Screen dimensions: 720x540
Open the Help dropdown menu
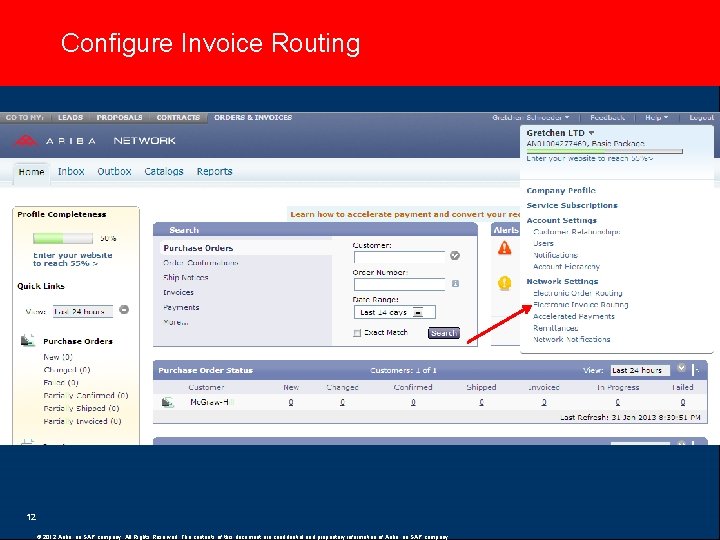(x=656, y=118)
